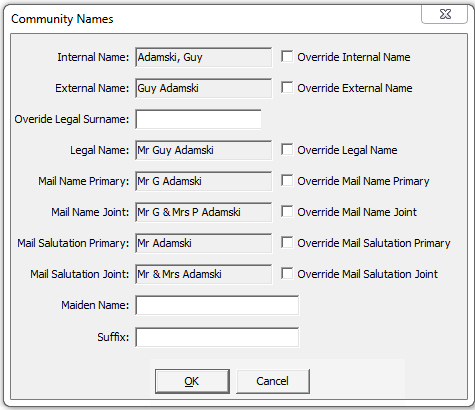This screenshot has width=475, height=410.
Task: Select the Legal Name field 'Mr Guy Adamski'
Action: coord(204,150)
